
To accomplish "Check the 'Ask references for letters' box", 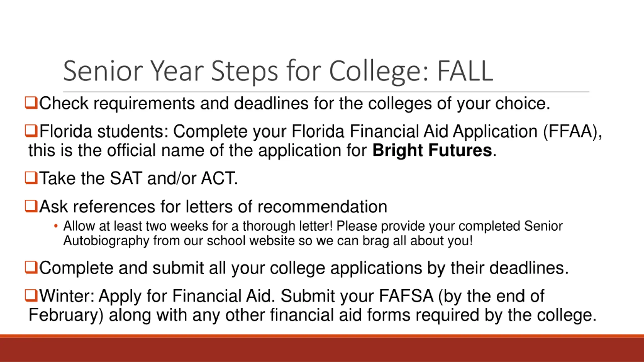I will click(31, 206).
